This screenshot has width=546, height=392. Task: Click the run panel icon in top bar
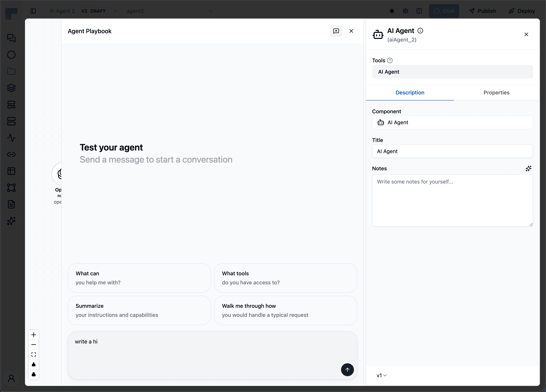pyautogui.click(x=419, y=11)
